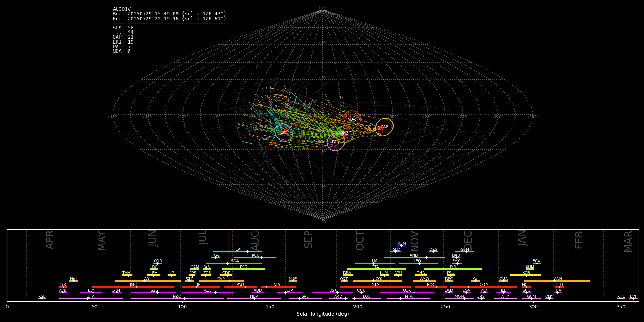
Task: Click the 'Solar longitude (deg)' axis label
Action: tap(323, 314)
